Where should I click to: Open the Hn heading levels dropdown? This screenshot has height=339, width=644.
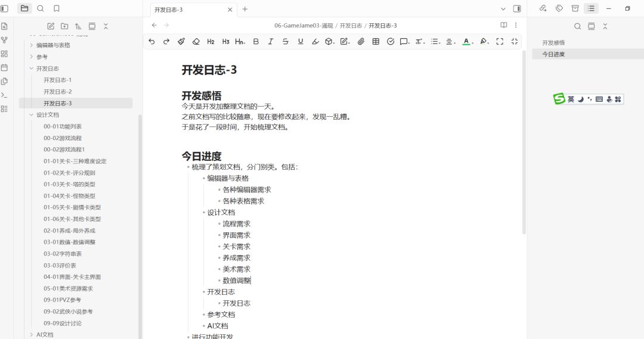click(x=240, y=42)
